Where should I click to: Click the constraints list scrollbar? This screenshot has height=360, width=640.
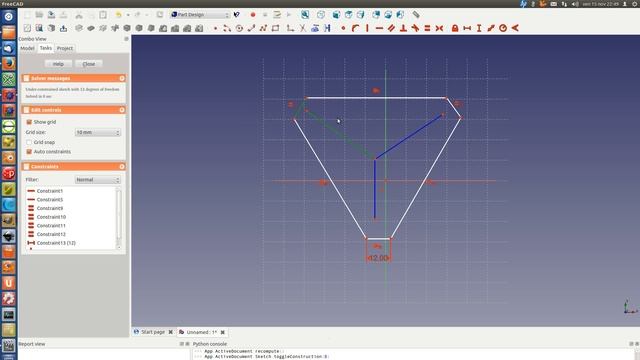119,218
